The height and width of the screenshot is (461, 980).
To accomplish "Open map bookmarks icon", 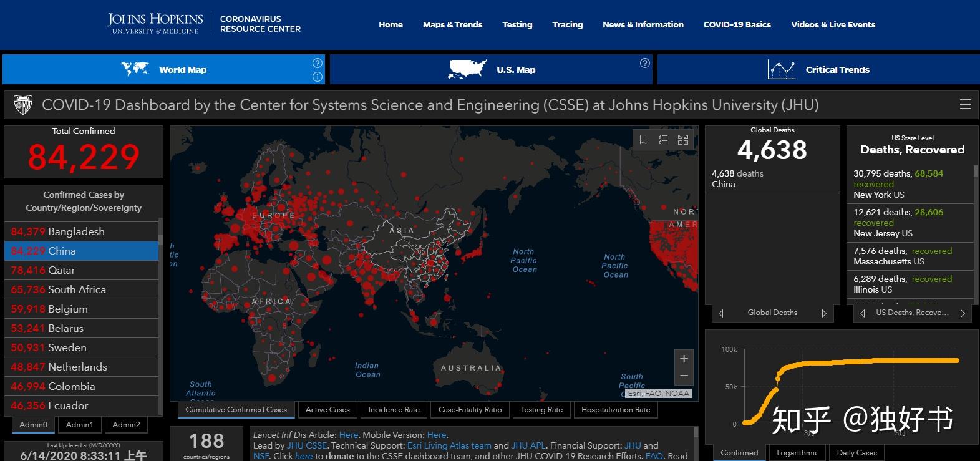I will [x=643, y=140].
